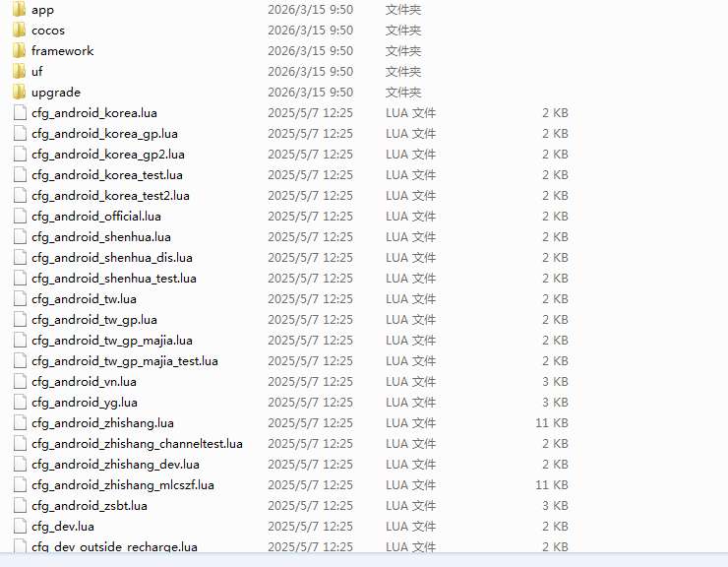Select cfg_android_yg.lua file
This screenshot has width=728, height=567.
84,402
